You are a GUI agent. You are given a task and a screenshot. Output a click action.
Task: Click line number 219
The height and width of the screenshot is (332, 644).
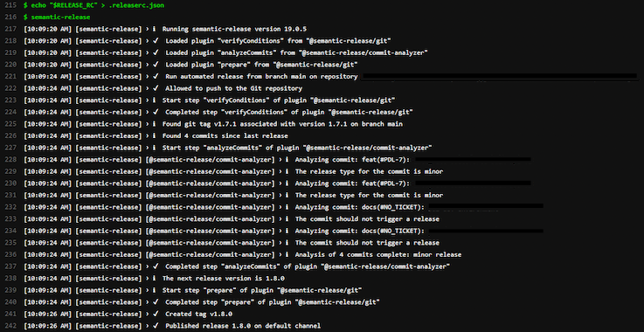[x=11, y=53]
